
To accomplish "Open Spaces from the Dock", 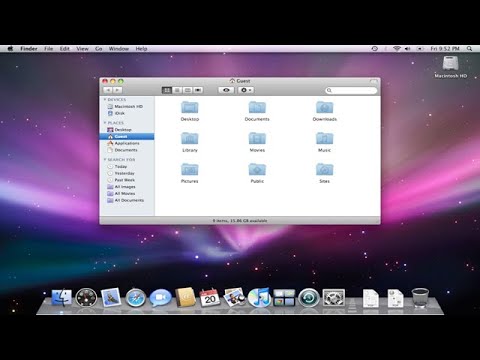I will (x=284, y=297).
